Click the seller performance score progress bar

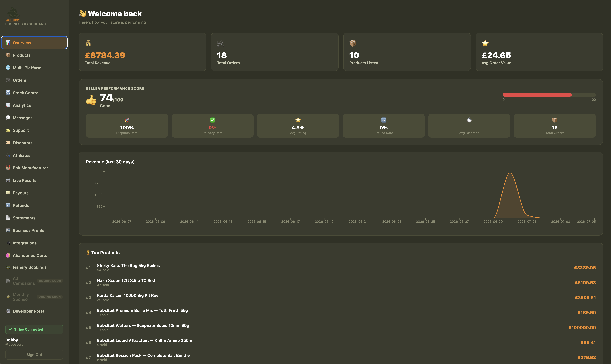(549, 95)
